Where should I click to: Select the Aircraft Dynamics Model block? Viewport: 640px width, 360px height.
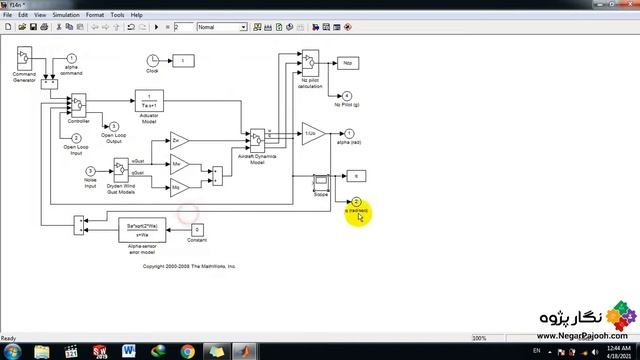pos(257,141)
